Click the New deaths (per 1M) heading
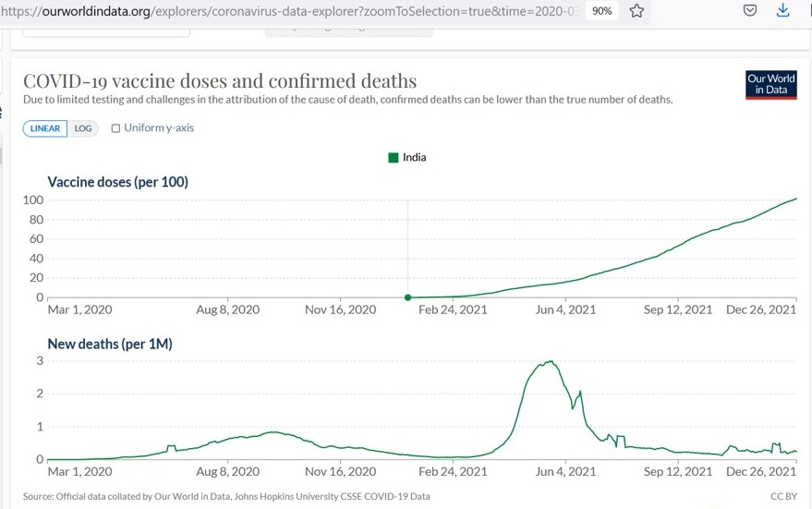Screen dimensions: 812x509 (110, 344)
